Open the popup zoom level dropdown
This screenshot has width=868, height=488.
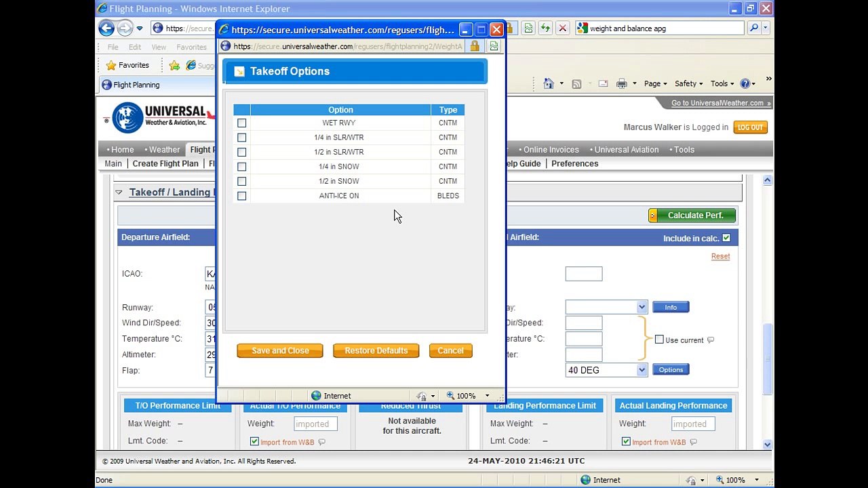487,396
